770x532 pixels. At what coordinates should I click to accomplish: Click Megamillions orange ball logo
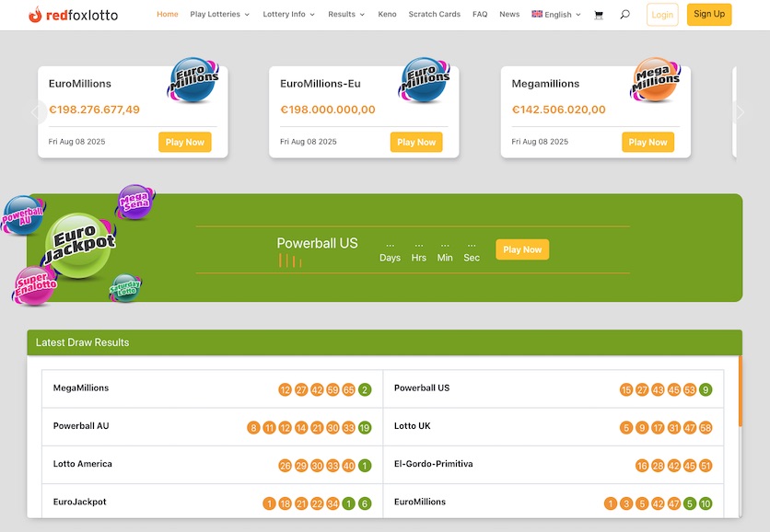pos(656,79)
